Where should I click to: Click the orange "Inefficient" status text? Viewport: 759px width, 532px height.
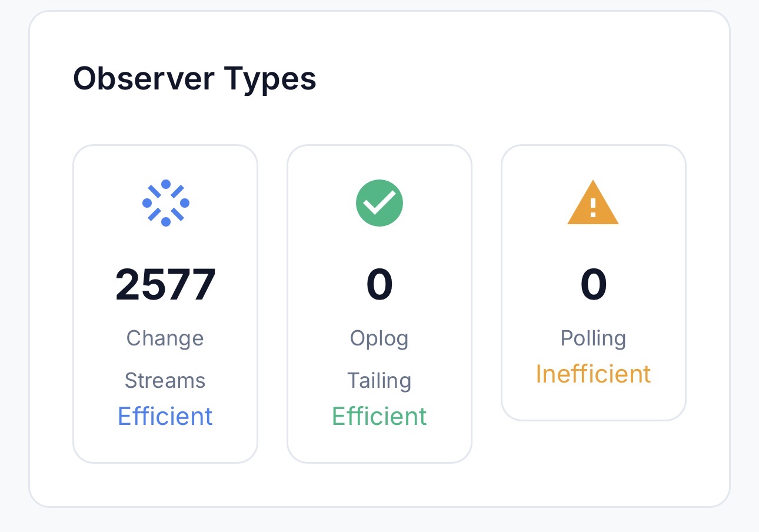click(593, 374)
